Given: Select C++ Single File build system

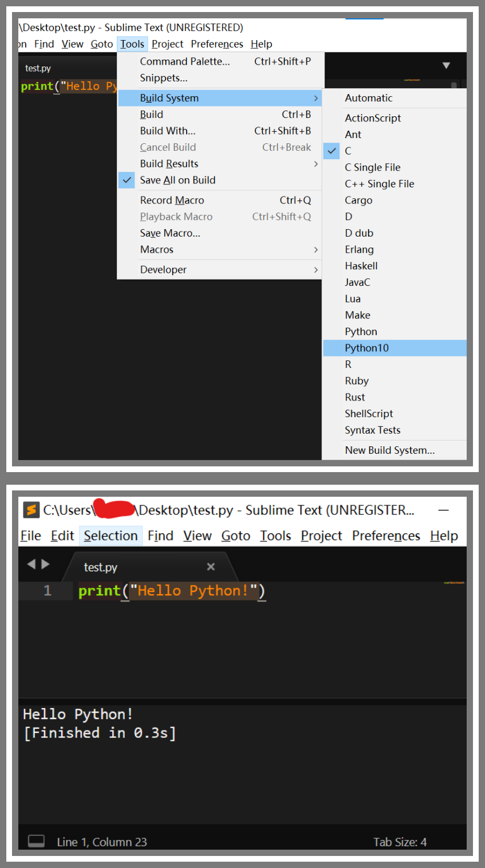Looking at the screenshot, I should (x=395, y=183).
